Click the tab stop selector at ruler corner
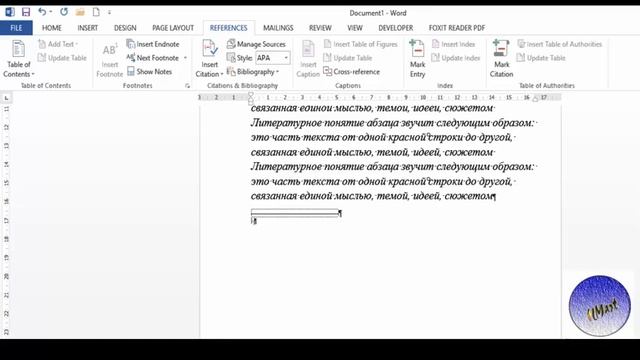The image size is (640, 360). 6,98
